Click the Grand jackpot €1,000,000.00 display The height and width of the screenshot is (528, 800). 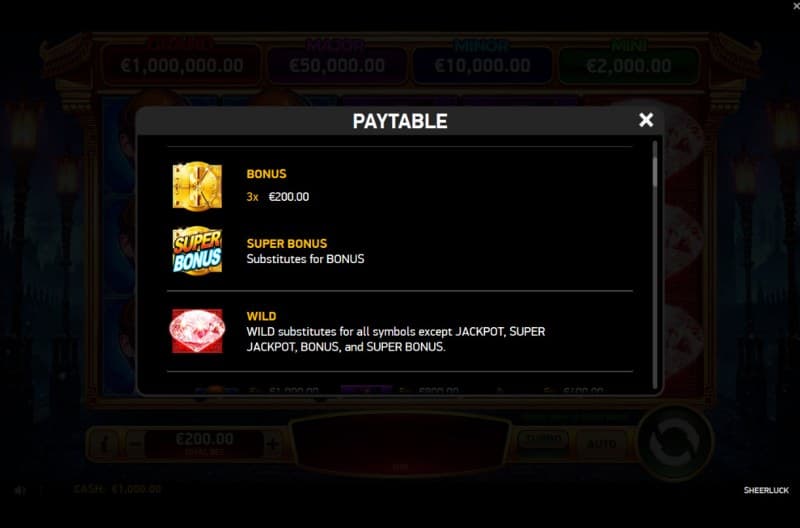point(182,64)
